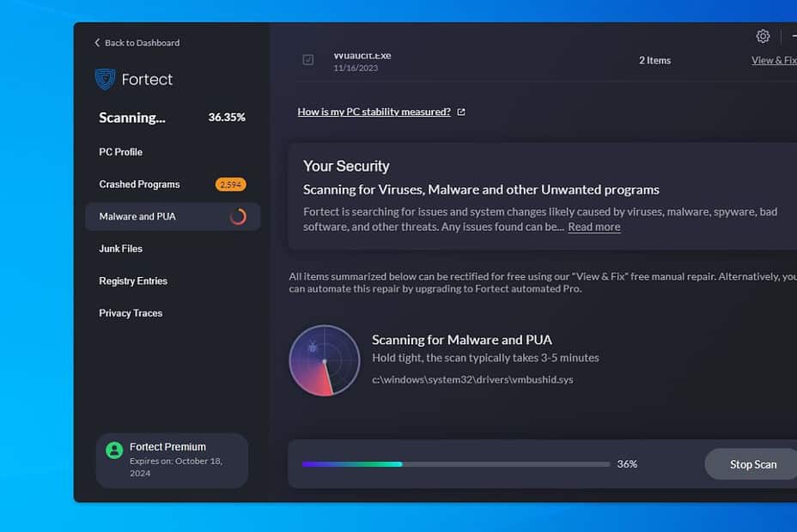This screenshot has width=797, height=532.
Task: Click the 2,594 crashed programs badge
Action: pyautogui.click(x=228, y=184)
